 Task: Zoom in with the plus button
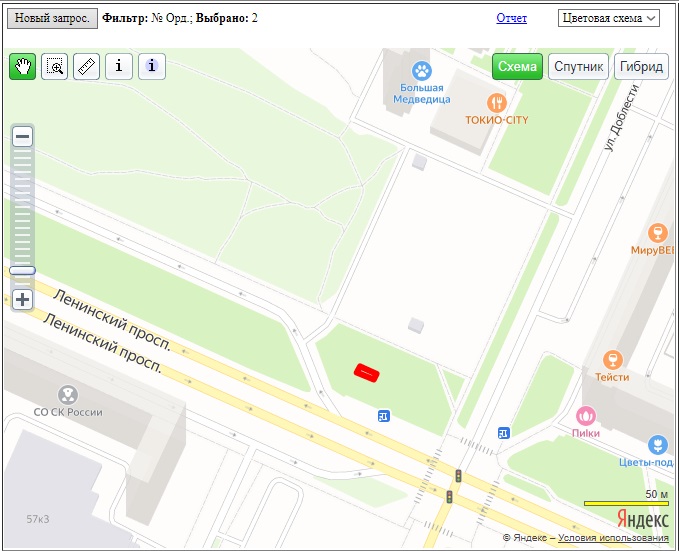[22, 299]
